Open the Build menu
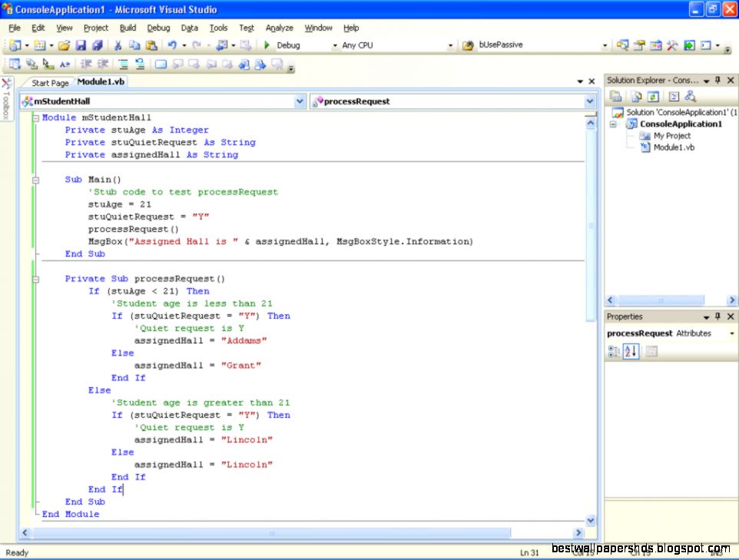Viewport: 739px width, 560px height. pyautogui.click(x=128, y=28)
